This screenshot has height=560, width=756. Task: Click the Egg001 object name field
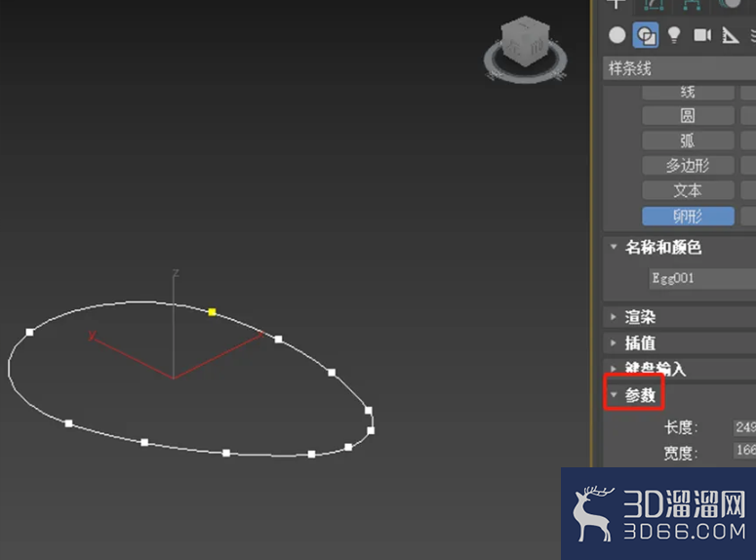point(702,278)
